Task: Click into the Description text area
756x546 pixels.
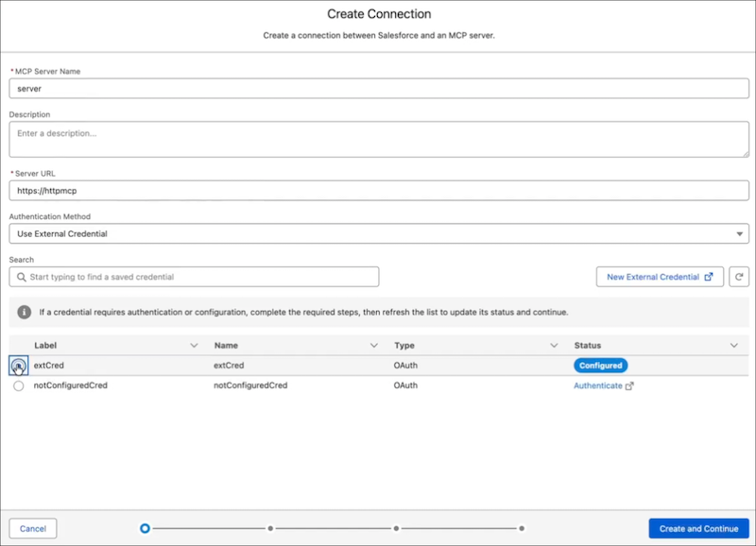Action: [x=379, y=139]
